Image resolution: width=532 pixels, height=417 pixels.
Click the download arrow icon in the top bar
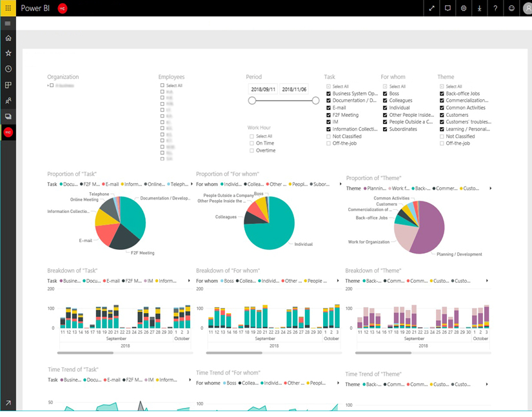[479, 8]
